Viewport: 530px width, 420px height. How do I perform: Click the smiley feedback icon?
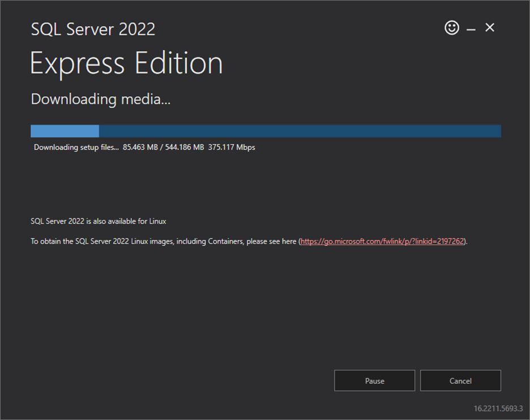(452, 28)
